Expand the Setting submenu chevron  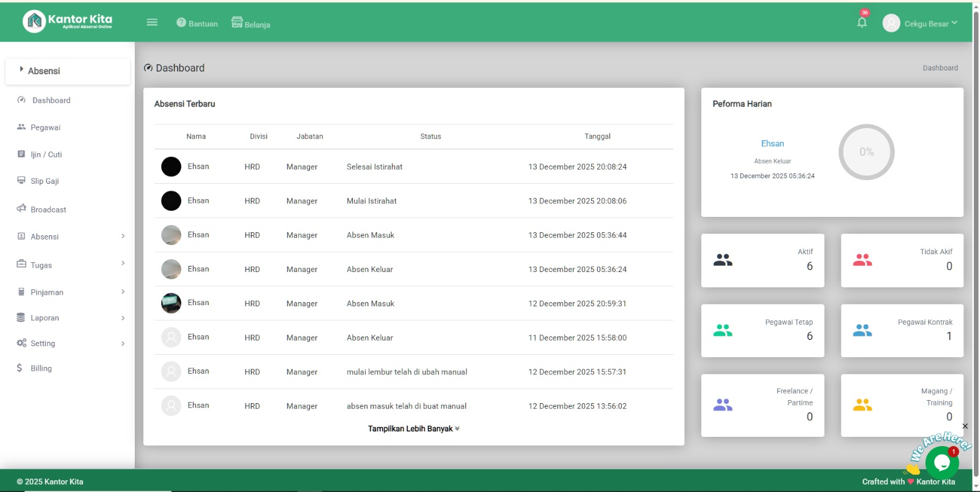(x=123, y=344)
